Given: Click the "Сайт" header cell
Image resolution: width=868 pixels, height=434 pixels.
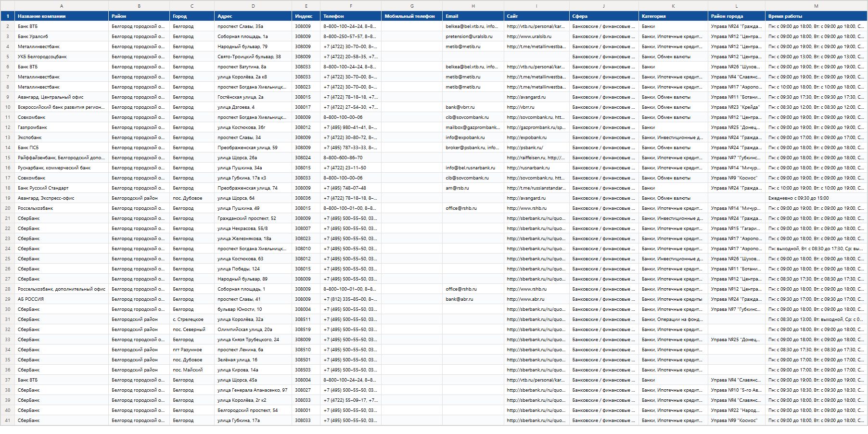Looking at the screenshot, I should click(536, 16).
